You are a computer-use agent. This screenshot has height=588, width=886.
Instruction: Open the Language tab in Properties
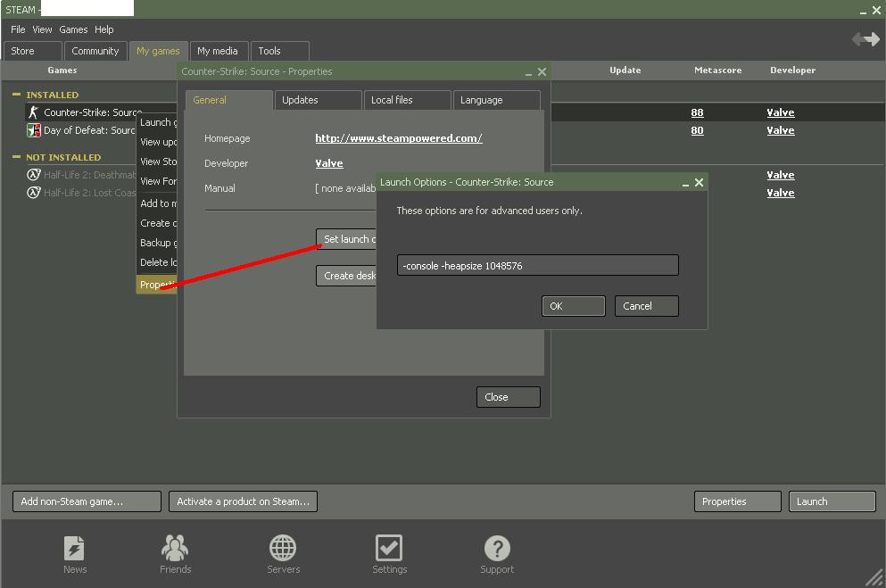pos(497,100)
